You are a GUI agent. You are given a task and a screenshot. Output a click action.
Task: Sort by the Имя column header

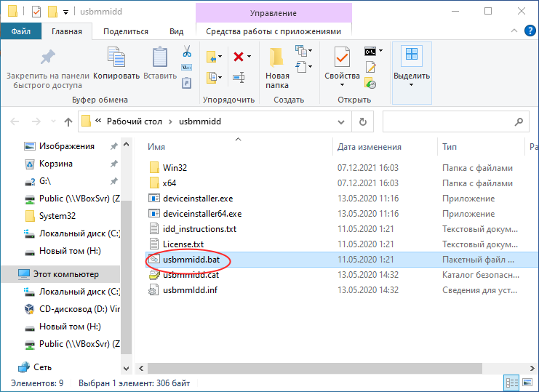click(x=156, y=147)
